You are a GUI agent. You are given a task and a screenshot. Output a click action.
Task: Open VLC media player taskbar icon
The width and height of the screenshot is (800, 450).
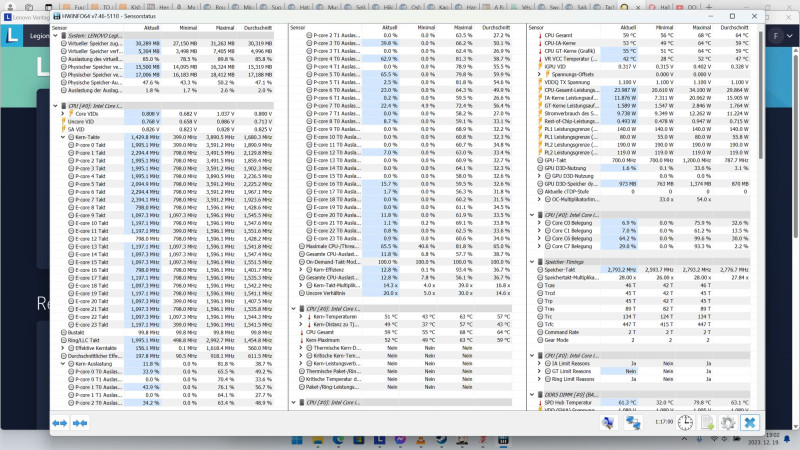coord(420,440)
